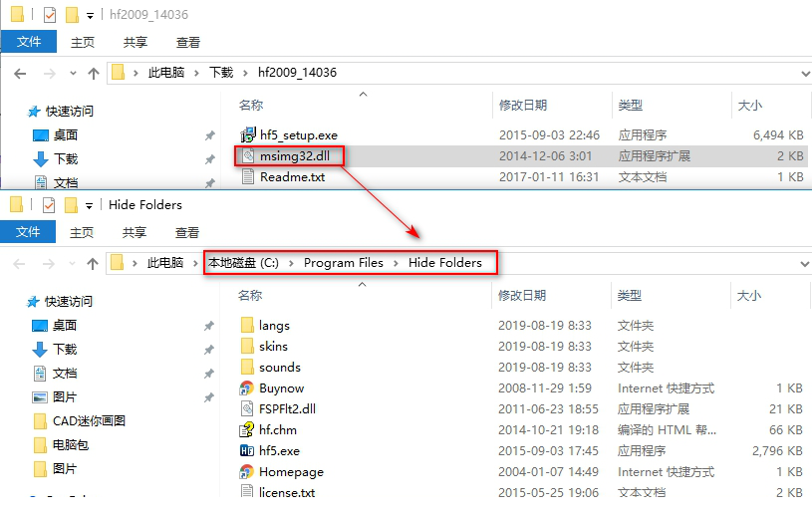Sort by 类型 column in hf2009_14036 window

tap(631, 106)
